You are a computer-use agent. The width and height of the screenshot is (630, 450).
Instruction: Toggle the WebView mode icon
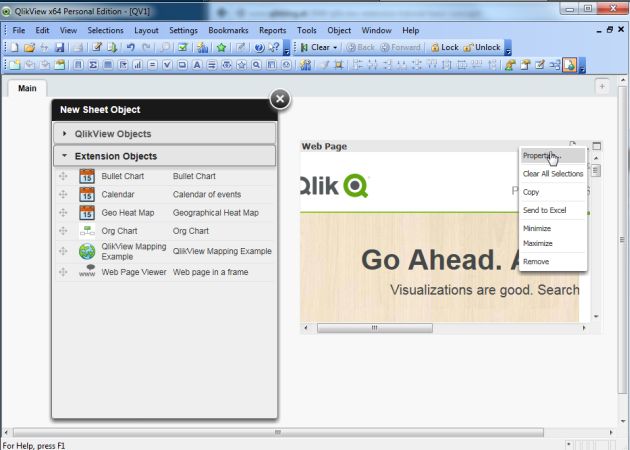click(x=569, y=65)
